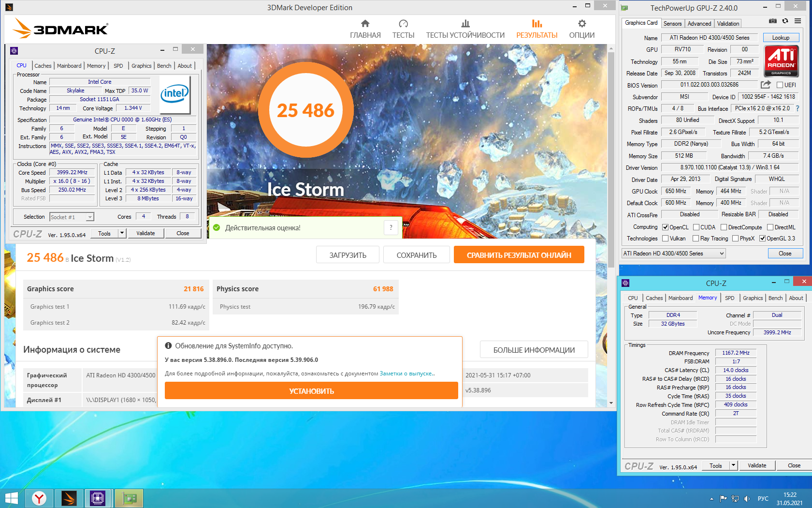Switch to Caches tab in left CPU-Z
Image resolution: width=812 pixels, height=508 pixels.
[43, 66]
